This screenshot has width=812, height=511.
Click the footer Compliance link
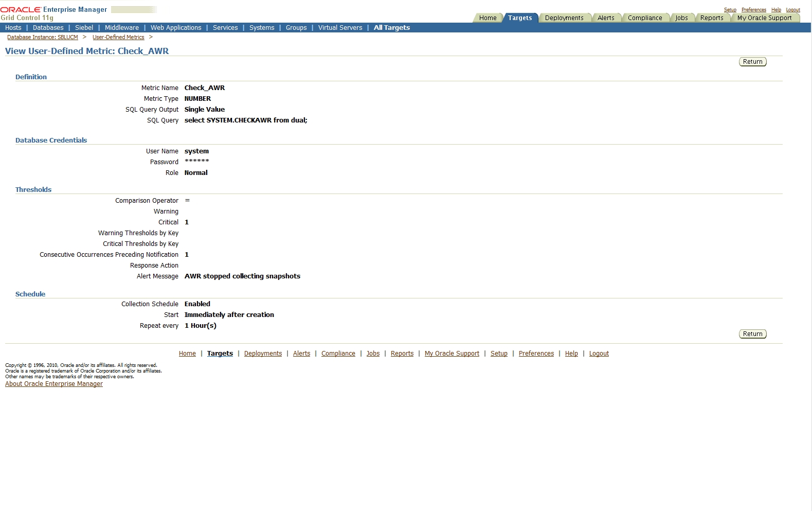(338, 354)
